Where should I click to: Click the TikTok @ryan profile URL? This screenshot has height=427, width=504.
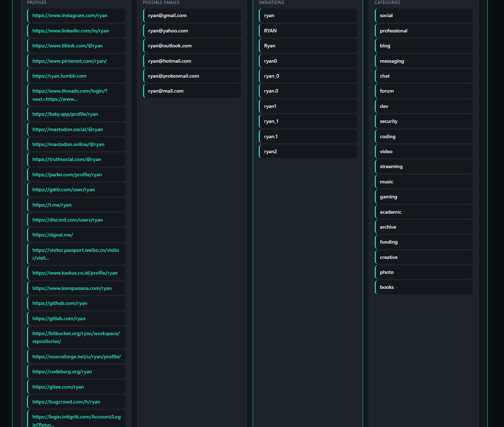tap(67, 46)
